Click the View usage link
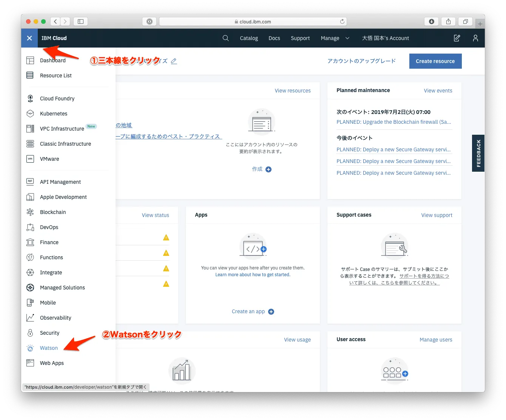This screenshot has width=506, height=420. tap(298, 340)
